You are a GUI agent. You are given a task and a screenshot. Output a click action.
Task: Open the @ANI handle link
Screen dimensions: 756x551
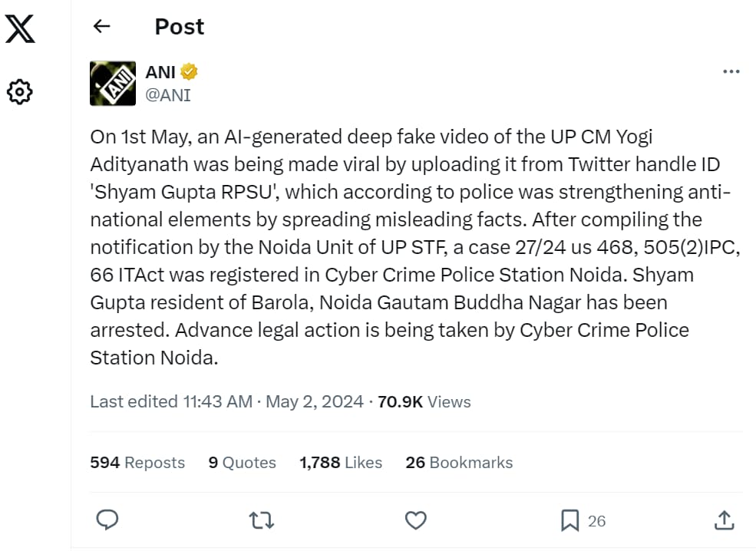click(x=168, y=95)
